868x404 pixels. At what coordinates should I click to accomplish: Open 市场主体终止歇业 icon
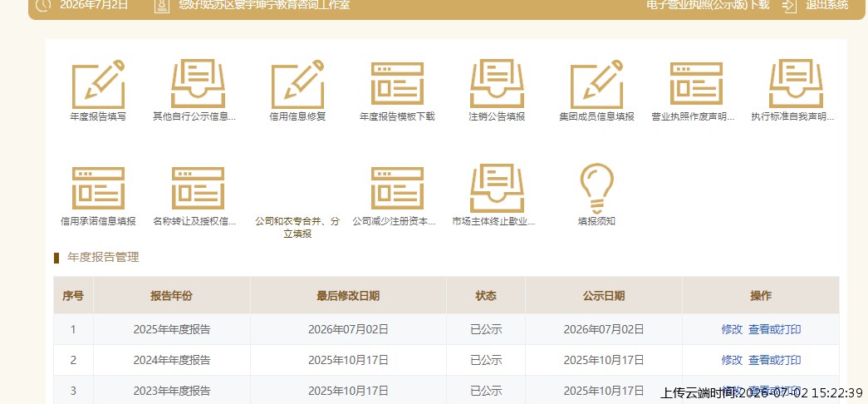click(497, 189)
